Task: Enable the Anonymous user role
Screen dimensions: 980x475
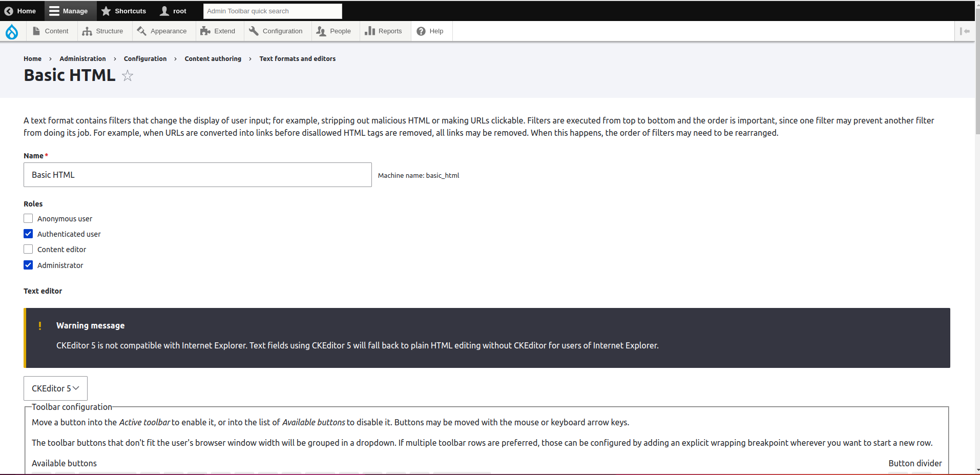Action: 28,218
